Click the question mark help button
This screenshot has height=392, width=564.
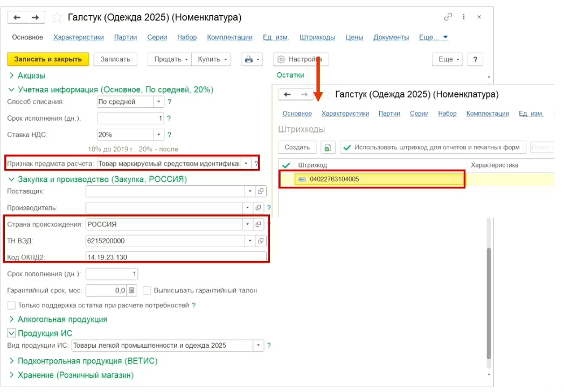click(475, 59)
